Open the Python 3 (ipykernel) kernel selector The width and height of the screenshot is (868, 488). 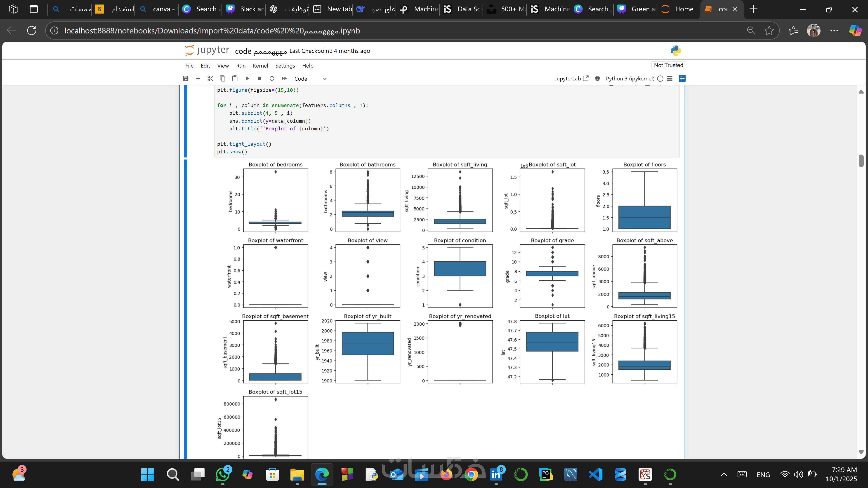[630, 78]
